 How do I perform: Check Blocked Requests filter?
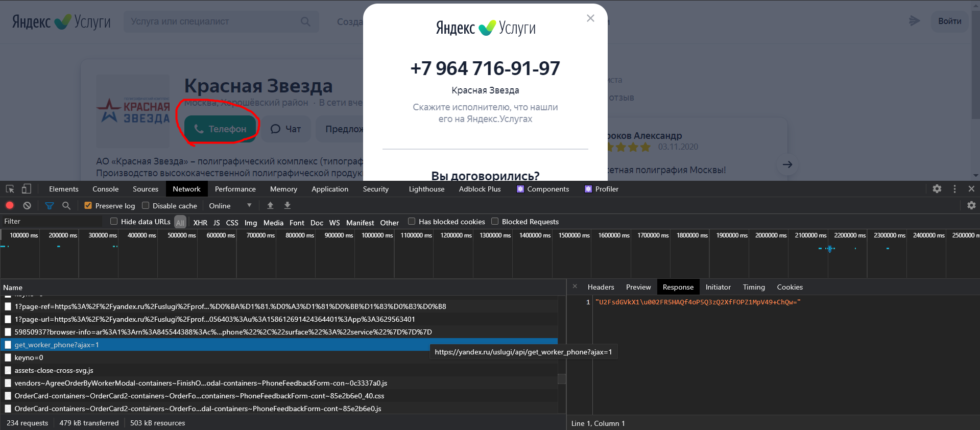coord(495,221)
